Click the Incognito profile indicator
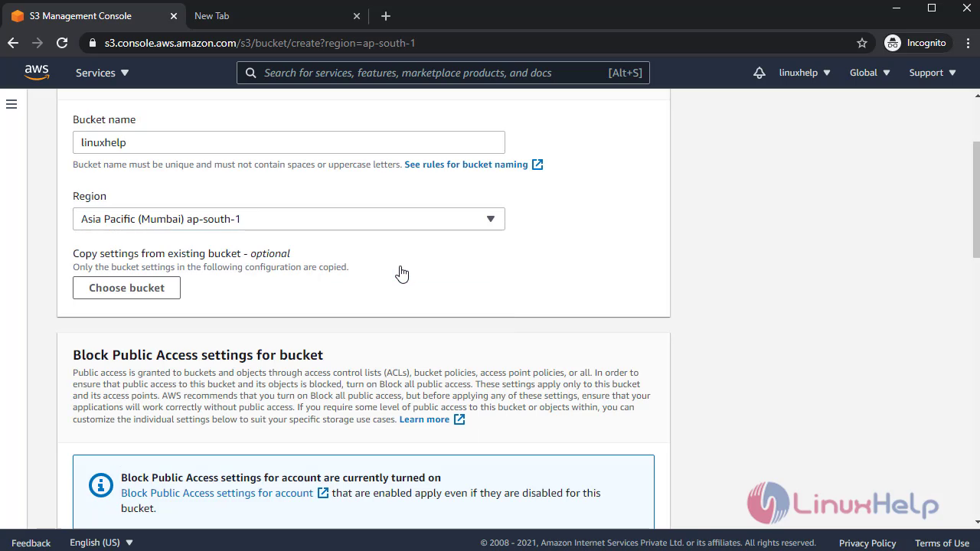Image resolution: width=980 pixels, height=551 pixels. click(x=916, y=43)
